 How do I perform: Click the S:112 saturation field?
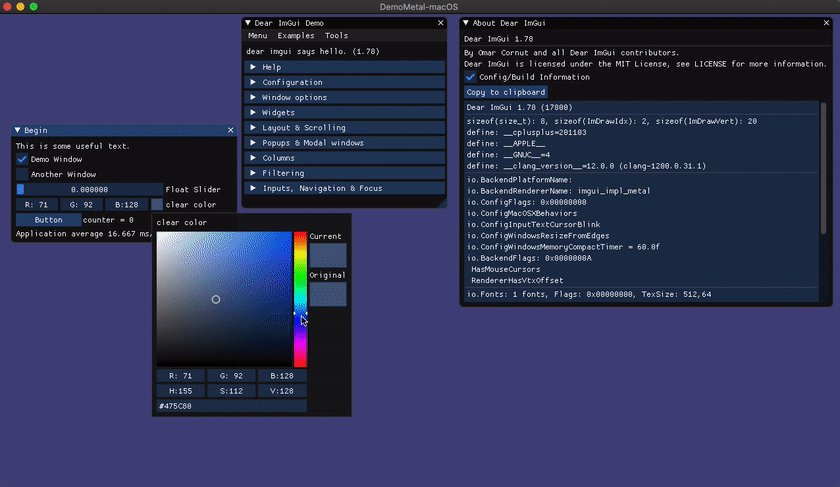pos(231,391)
